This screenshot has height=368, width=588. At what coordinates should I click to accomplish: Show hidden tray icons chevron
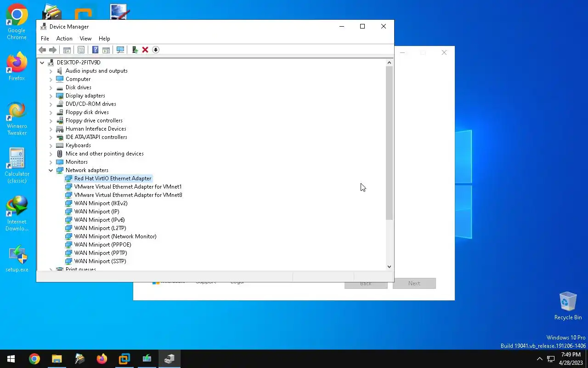[539, 359]
